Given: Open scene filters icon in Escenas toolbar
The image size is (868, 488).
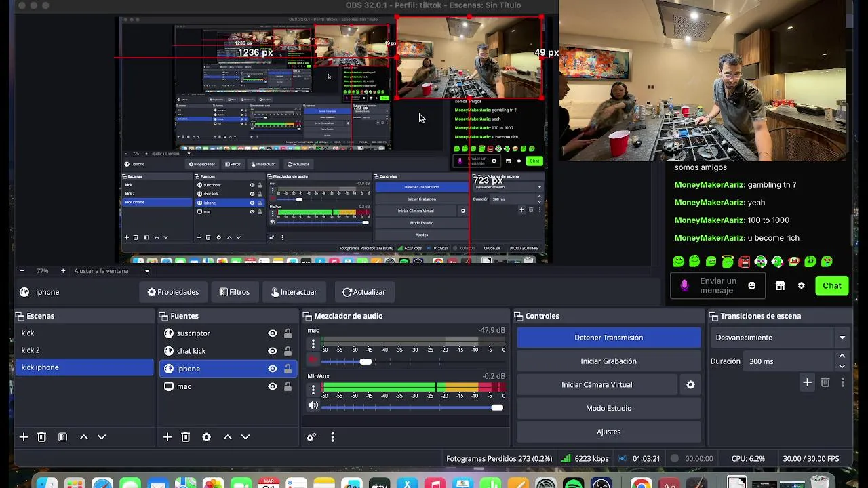Looking at the screenshot, I should 62,437.
